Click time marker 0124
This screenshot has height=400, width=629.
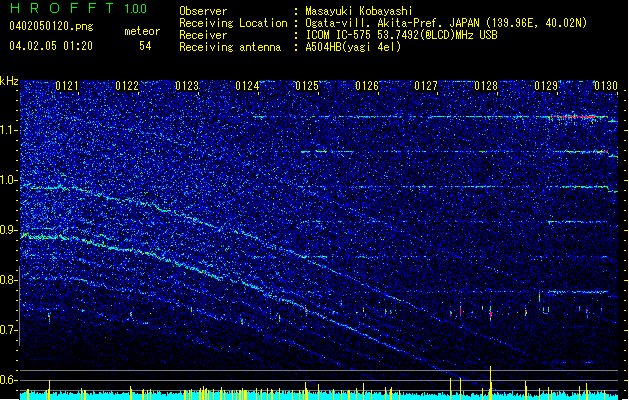pyautogui.click(x=247, y=86)
